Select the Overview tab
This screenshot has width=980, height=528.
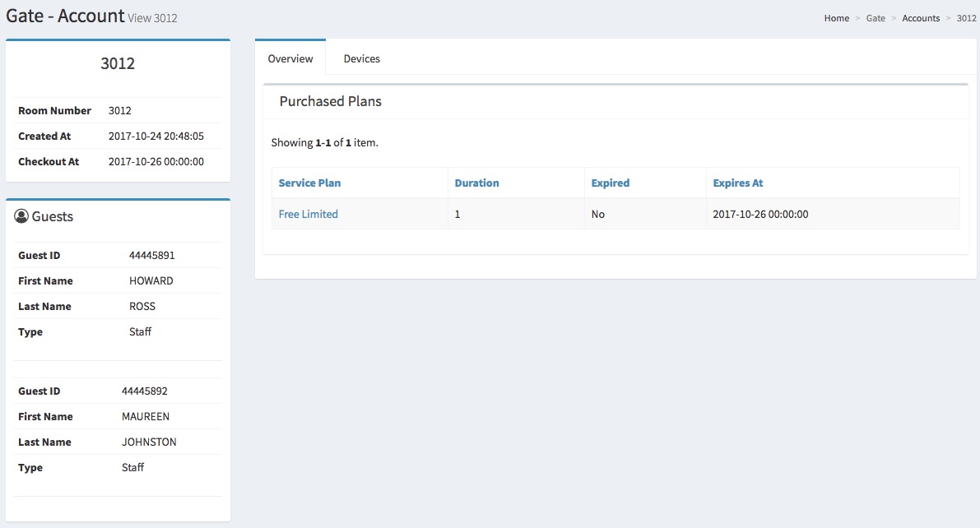tap(290, 58)
